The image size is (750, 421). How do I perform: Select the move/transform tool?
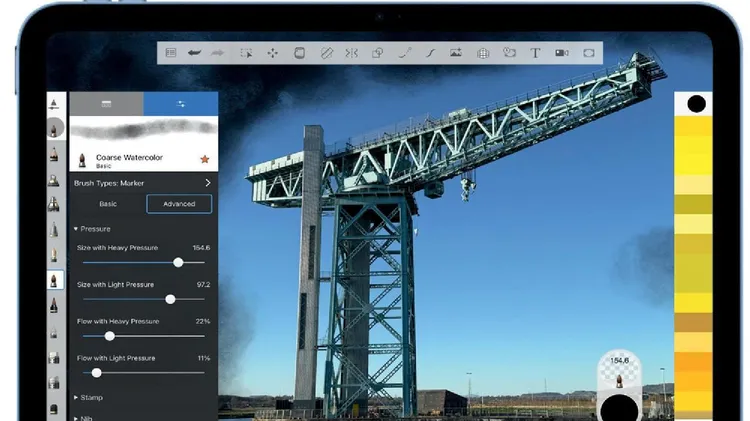pyautogui.click(x=273, y=53)
